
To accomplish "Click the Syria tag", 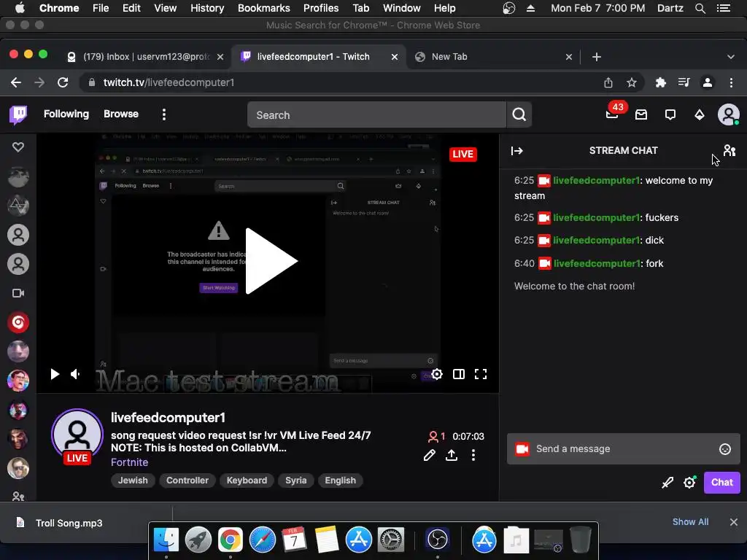I will (296, 481).
